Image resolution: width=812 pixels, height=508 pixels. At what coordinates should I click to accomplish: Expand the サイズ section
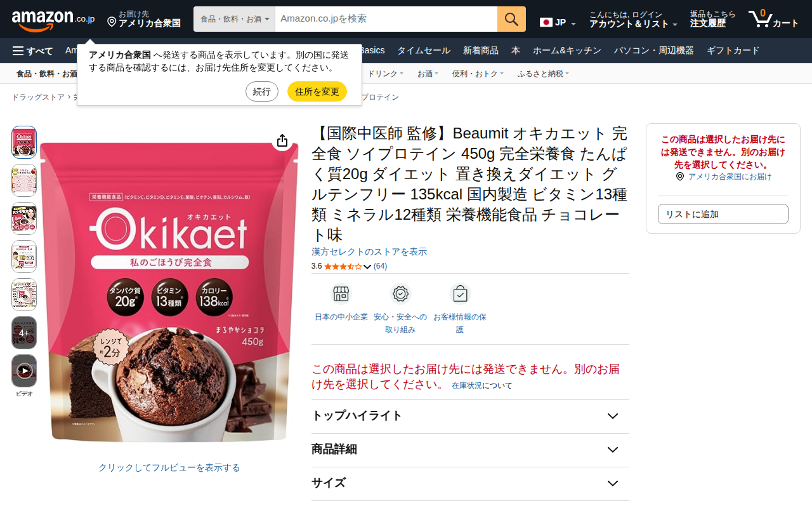point(470,484)
